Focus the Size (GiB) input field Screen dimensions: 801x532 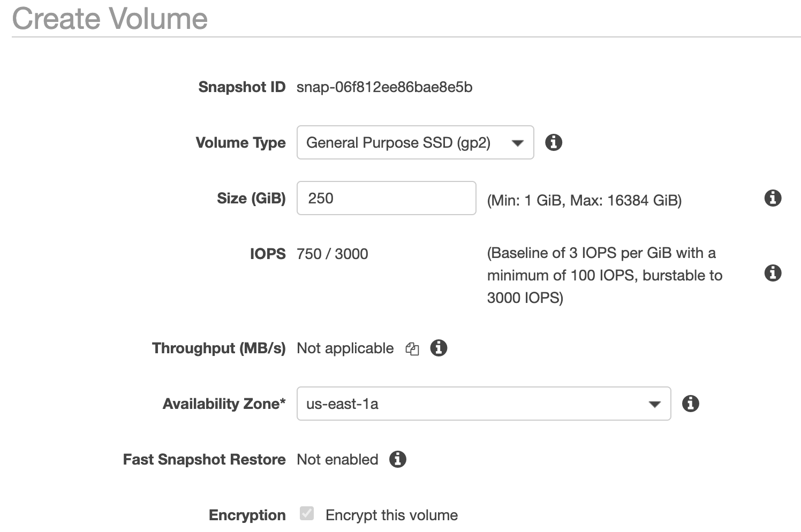coord(386,198)
